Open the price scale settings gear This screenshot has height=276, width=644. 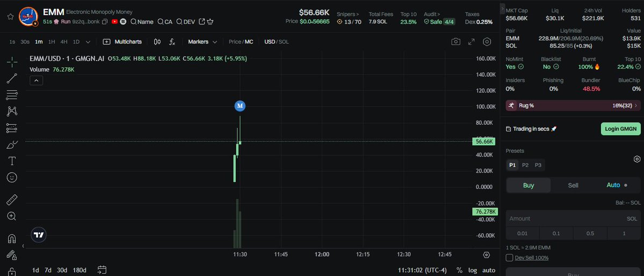(x=487, y=255)
